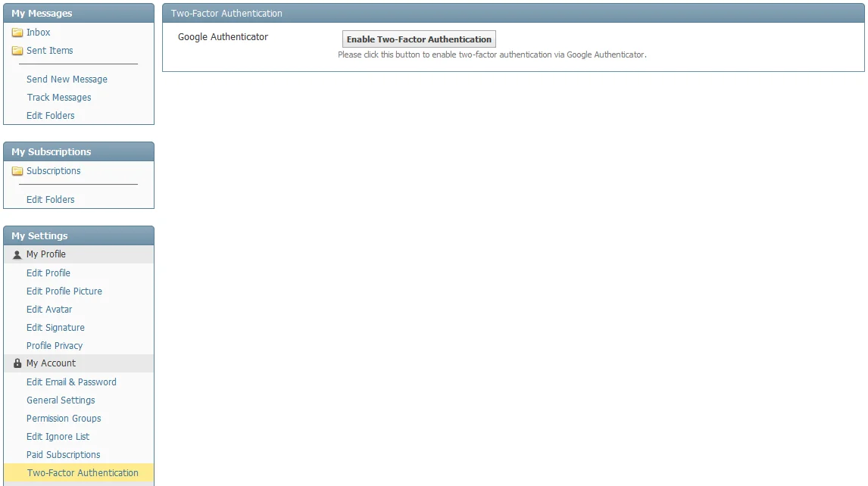The height and width of the screenshot is (486, 868).
Task: Open Profile Privacy settings
Action: click(55, 346)
